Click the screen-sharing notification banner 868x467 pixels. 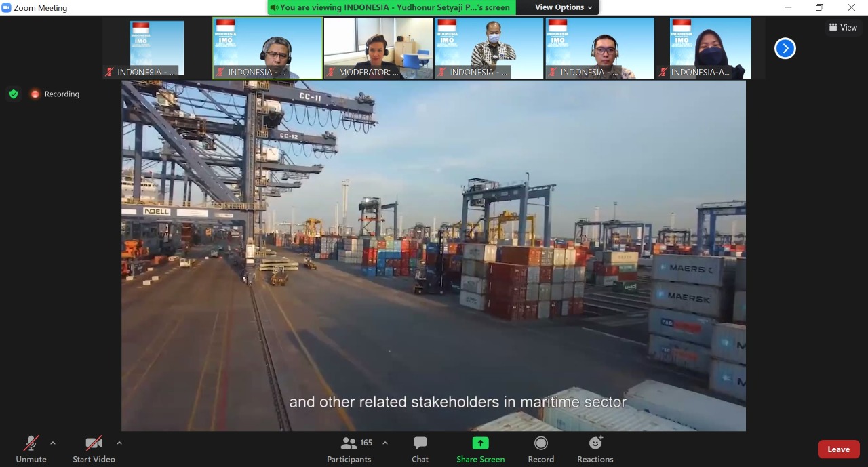pyautogui.click(x=391, y=7)
